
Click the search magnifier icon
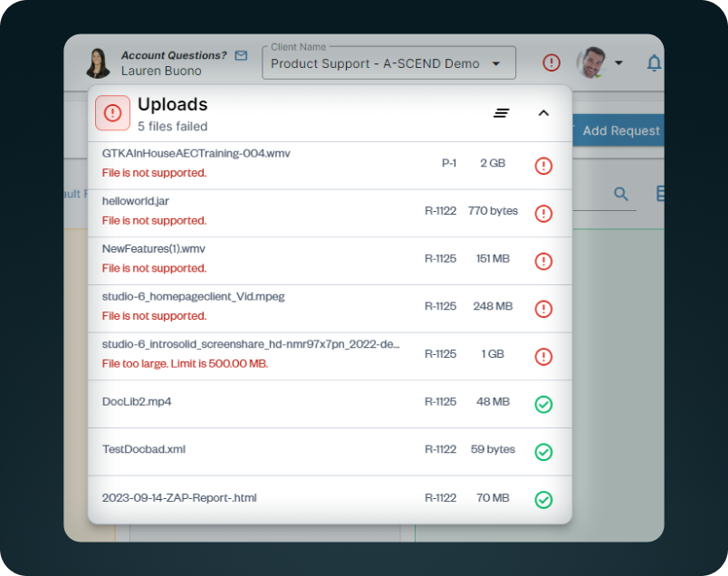click(x=621, y=194)
